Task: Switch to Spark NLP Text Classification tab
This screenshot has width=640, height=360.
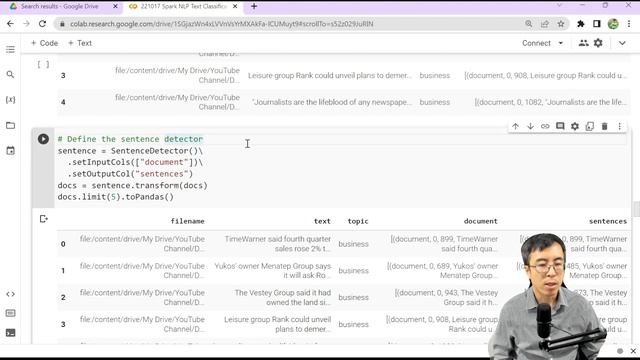Action: pos(183,7)
